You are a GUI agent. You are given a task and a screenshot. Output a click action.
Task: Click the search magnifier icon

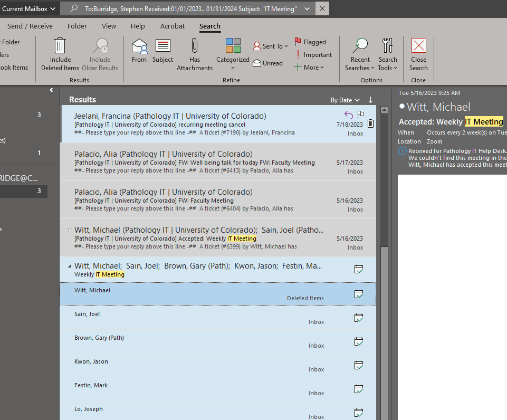(x=74, y=8)
